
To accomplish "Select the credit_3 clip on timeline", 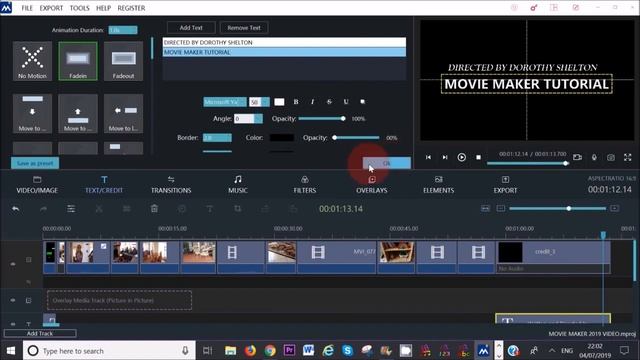I will coord(553,257).
